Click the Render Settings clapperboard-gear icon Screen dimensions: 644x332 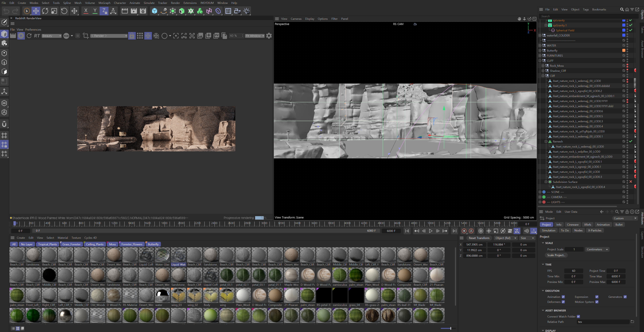(143, 11)
